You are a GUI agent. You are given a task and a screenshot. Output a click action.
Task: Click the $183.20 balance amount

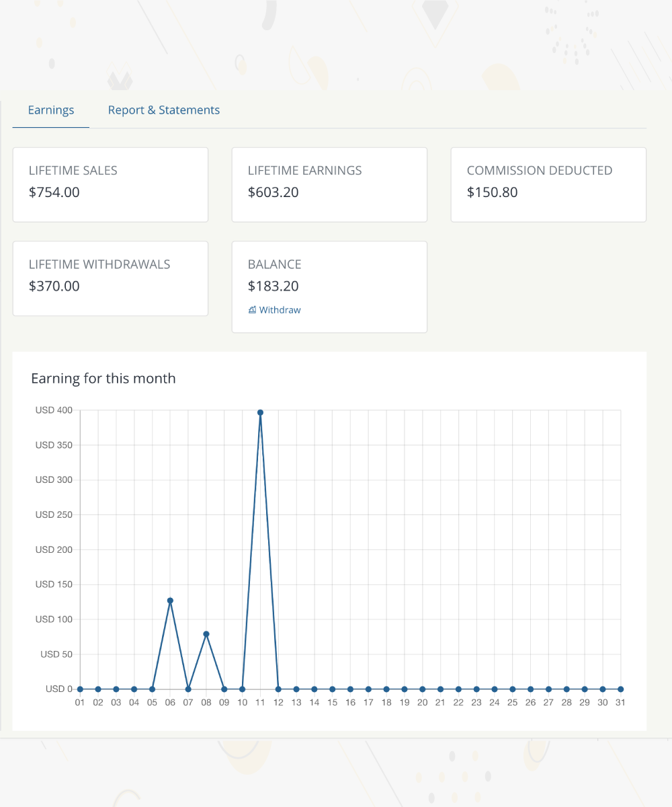pos(274,286)
